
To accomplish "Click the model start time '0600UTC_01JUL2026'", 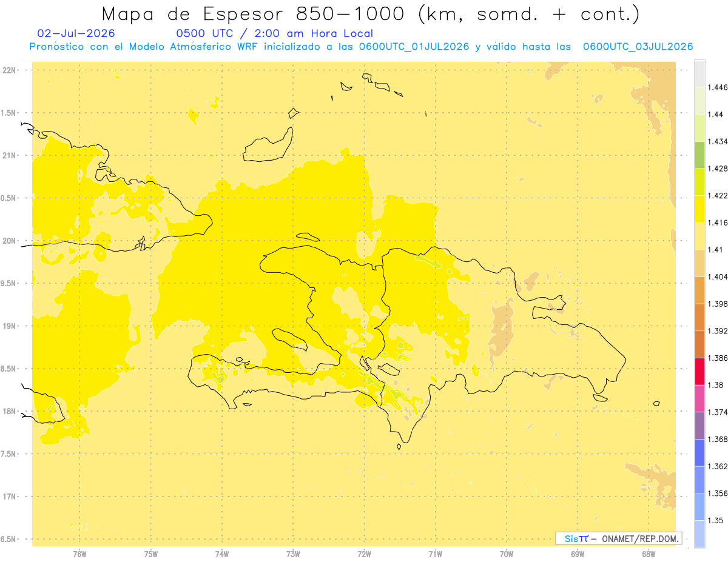I will pyautogui.click(x=414, y=47).
